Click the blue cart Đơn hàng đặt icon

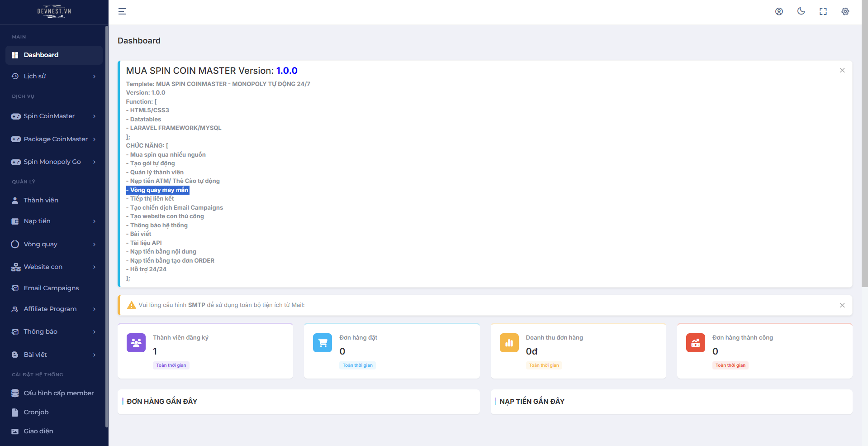[x=323, y=343]
